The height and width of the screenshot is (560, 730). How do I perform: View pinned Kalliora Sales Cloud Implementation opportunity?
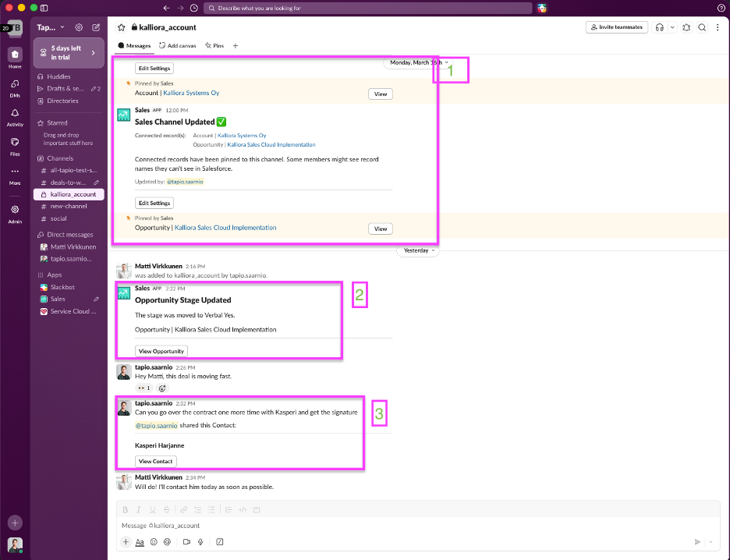coord(381,229)
